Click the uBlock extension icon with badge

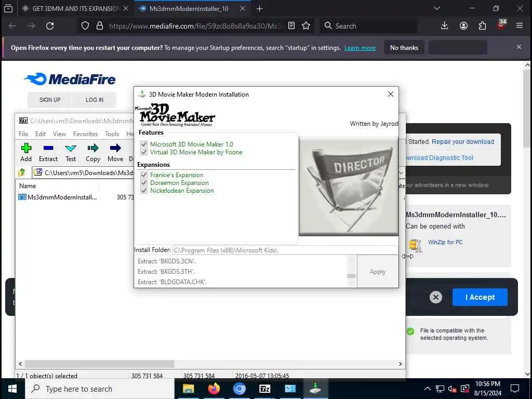click(501, 25)
